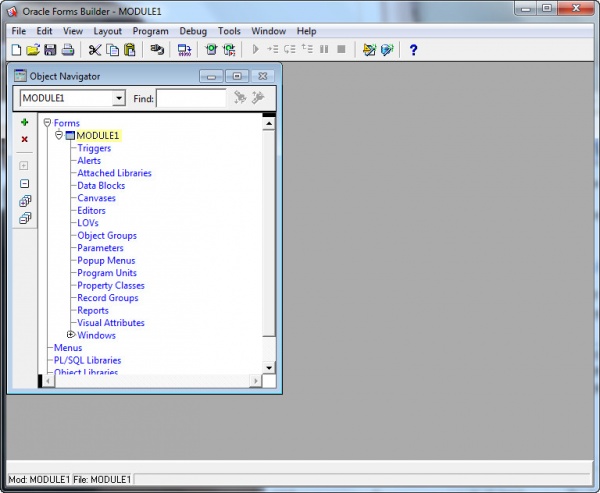Open the Data Block Wizard icon
This screenshot has height=493, width=600.
point(369,50)
